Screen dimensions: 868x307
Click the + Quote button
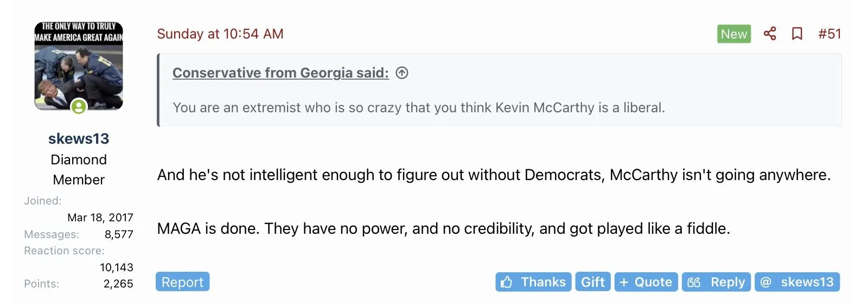click(x=646, y=282)
